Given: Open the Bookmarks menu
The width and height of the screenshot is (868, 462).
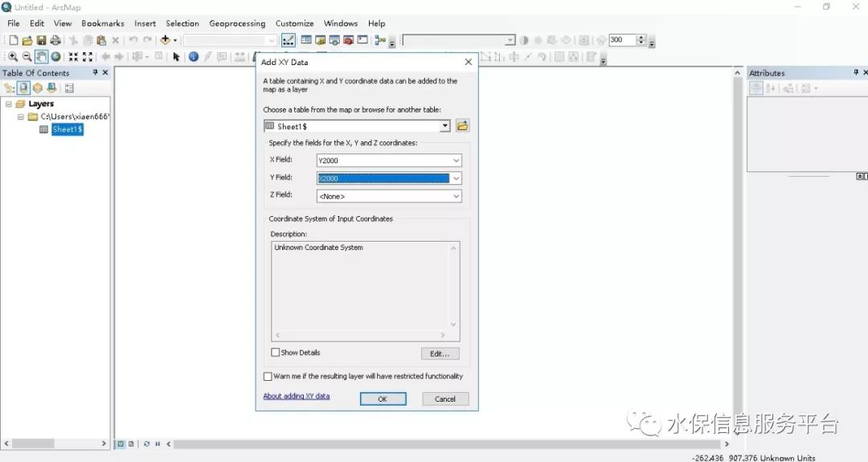Looking at the screenshot, I should [x=103, y=23].
